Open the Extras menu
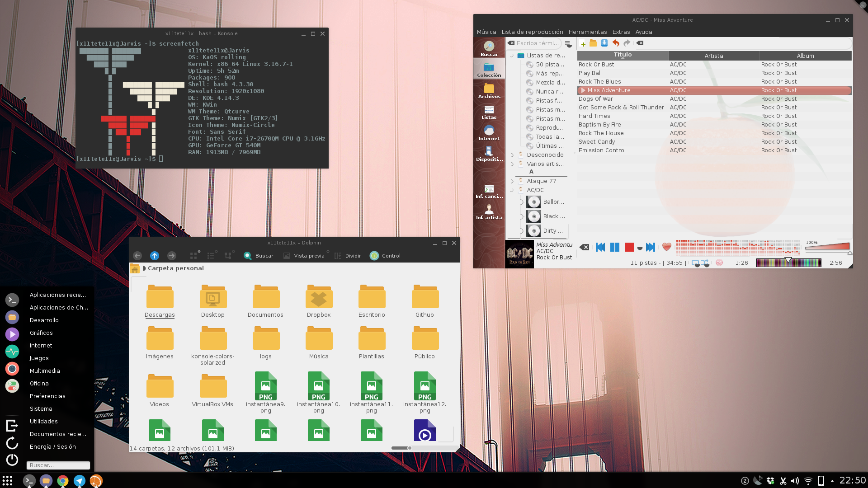 (621, 32)
